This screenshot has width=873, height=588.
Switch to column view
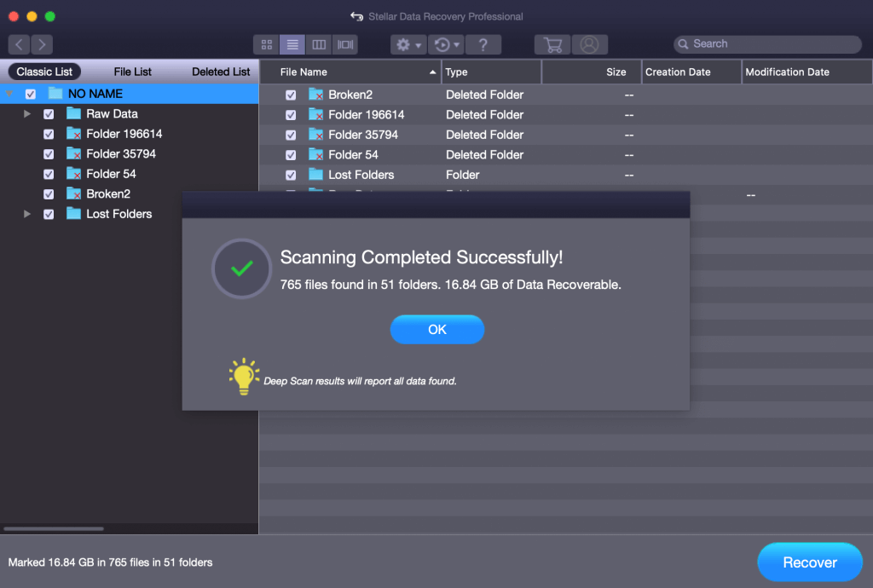click(319, 44)
